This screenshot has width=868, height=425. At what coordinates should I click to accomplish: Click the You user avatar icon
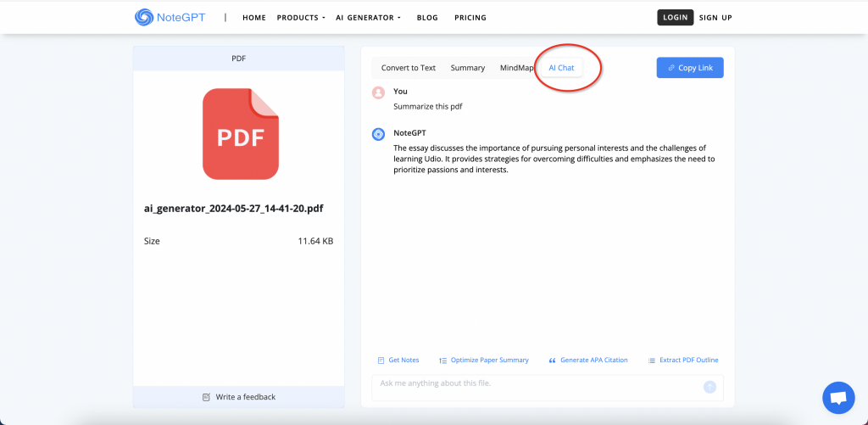[379, 92]
